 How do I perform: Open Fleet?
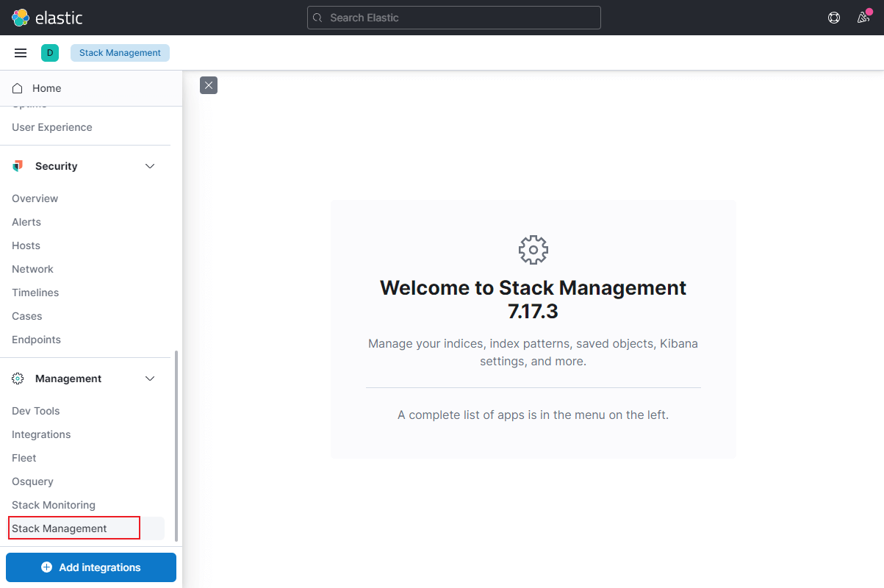tap(24, 458)
